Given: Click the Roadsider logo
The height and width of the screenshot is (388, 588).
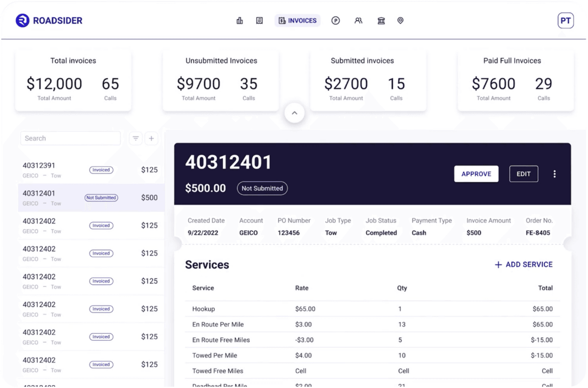Looking at the screenshot, I should 49,20.
